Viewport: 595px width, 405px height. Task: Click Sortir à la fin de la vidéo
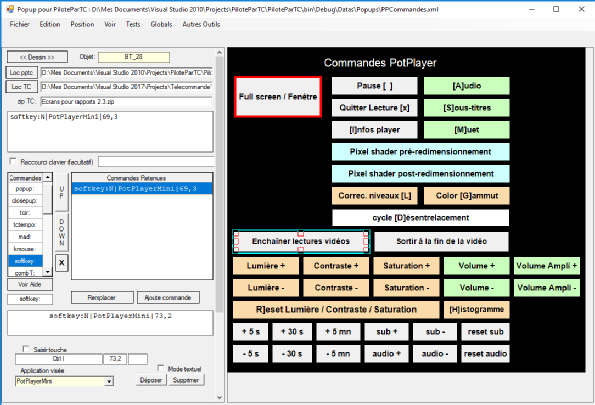(x=441, y=241)
